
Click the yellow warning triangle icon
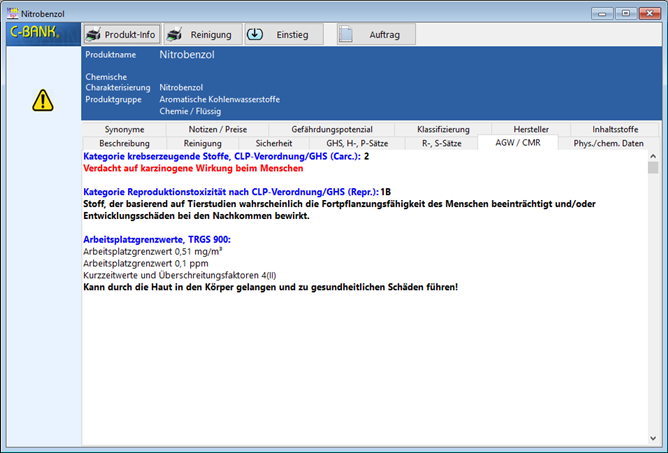[43, 100]
